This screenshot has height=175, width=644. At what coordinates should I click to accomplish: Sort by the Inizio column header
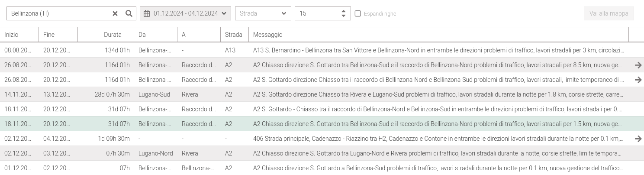[x=12, y=35]
